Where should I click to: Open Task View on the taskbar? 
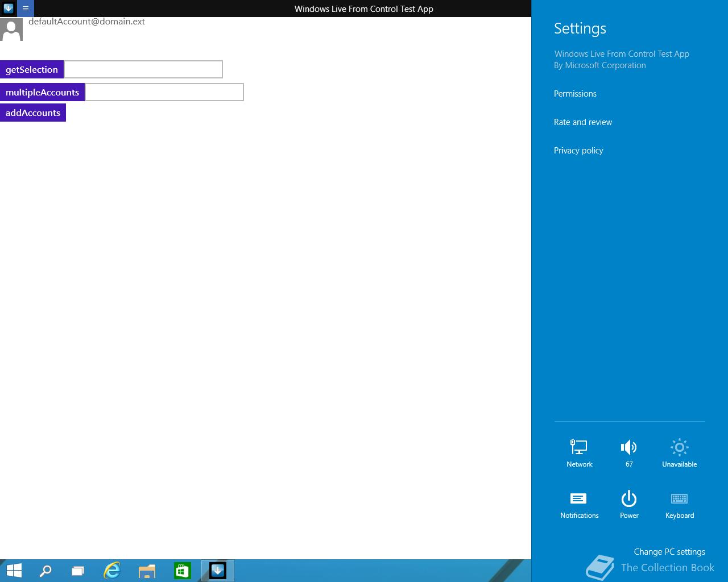[78, 571]
